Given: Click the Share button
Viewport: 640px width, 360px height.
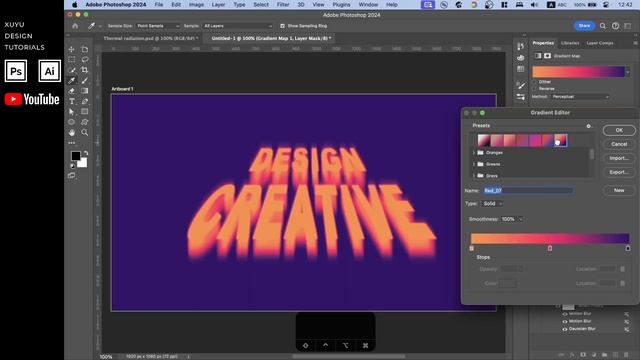Looking at the screenshot, I should [x=584, y=26].
